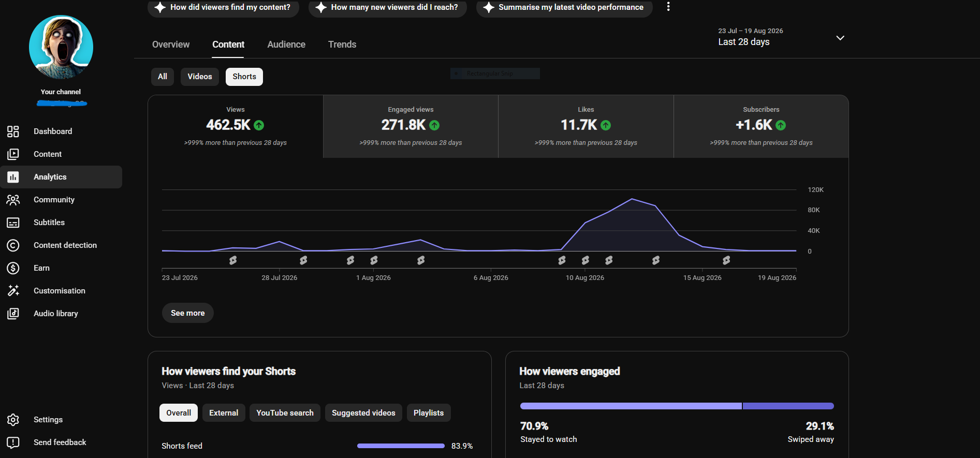
Task: Click the Earn dollar icon
Action: [13, 268]
